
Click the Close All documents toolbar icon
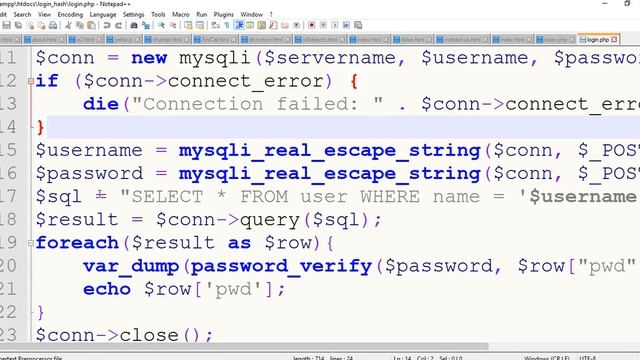coord(41,25)
